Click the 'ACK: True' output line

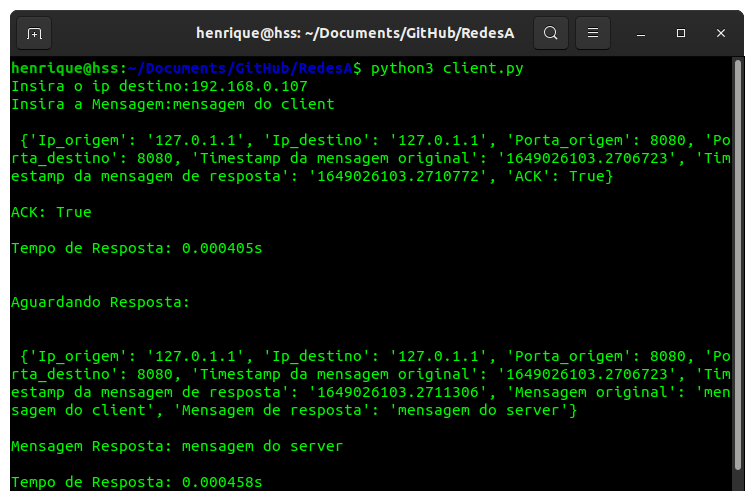(x=51, y=212)
